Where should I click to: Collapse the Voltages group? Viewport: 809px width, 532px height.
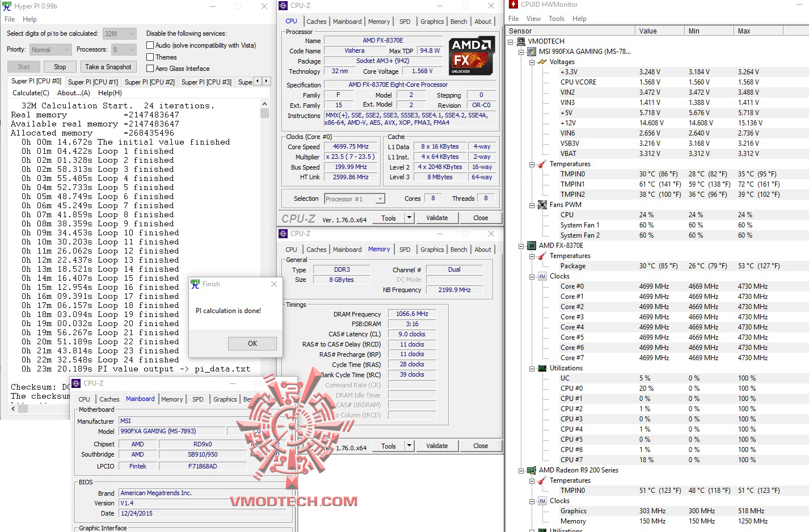pos(532,62)
